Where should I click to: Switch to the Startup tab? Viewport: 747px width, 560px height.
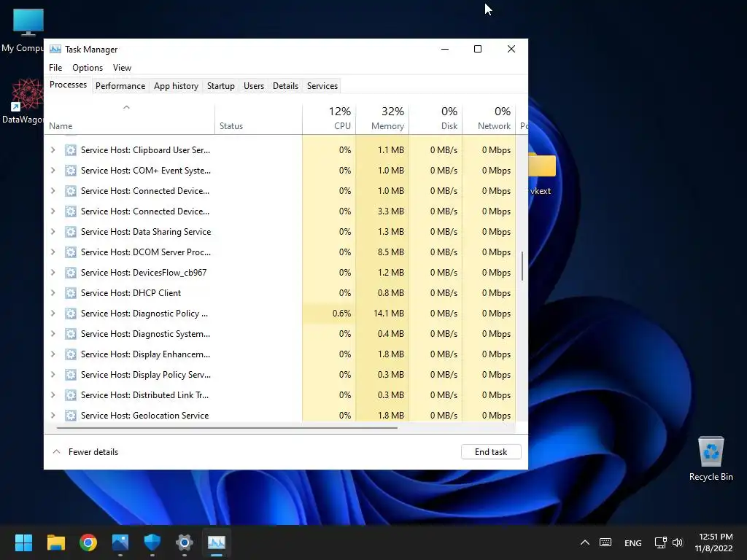(220, 86)
